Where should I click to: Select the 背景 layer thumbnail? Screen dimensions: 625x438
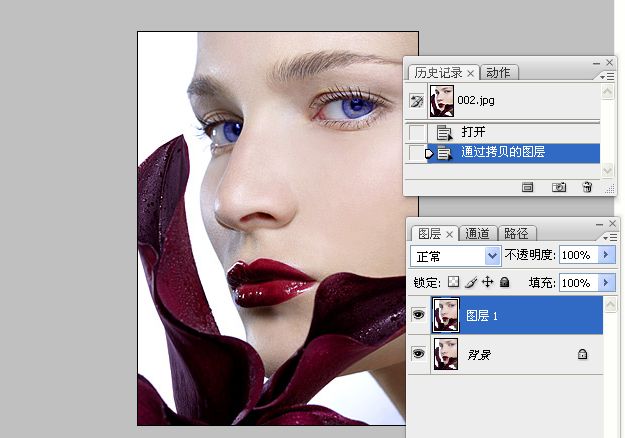tap(446, 354)
